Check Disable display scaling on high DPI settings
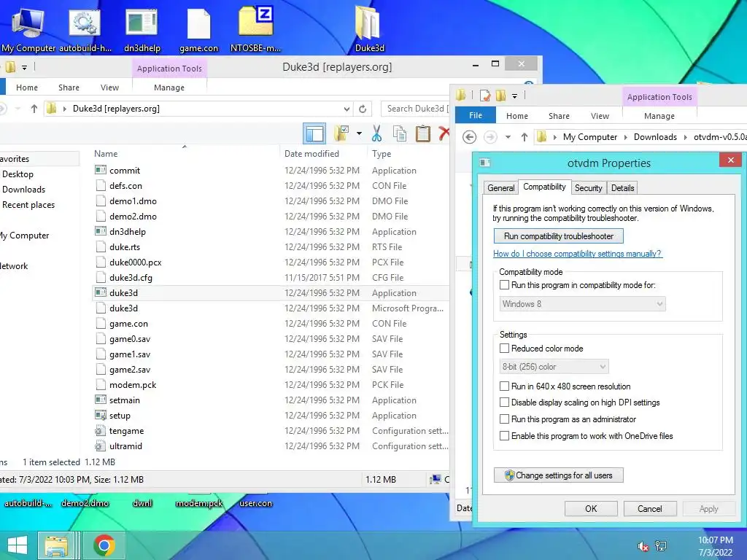Viewport: 747px width, 560px height. point(504,402)
